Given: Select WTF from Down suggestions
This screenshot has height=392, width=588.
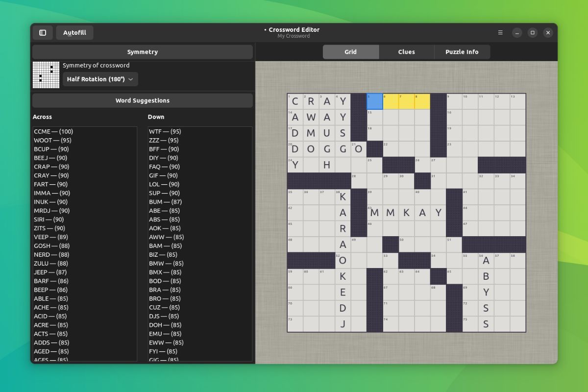Looking at the screenshot, I should [x=159, y=131].
